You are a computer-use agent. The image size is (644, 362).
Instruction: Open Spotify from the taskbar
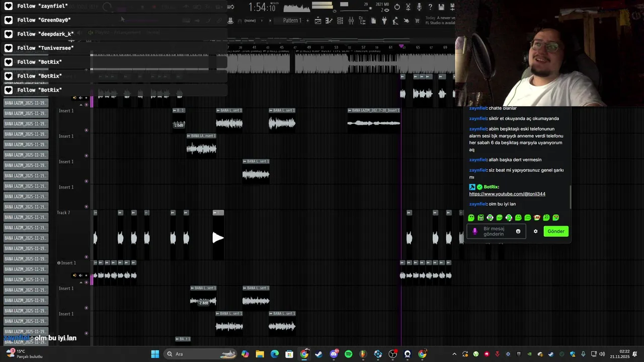348,354
